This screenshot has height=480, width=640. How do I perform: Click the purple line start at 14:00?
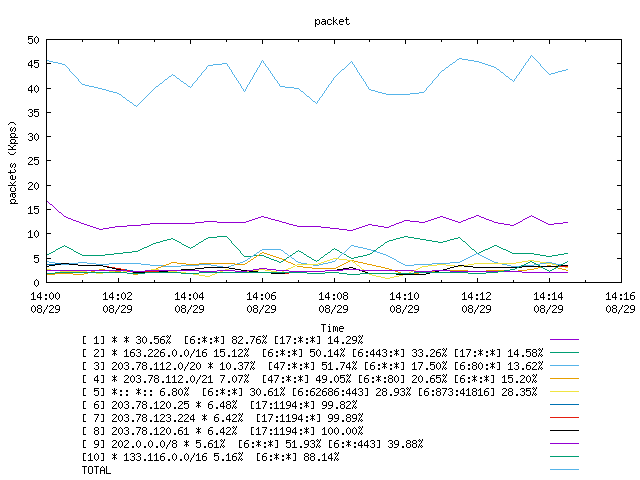pyautogui.click(x=47, y=201)
